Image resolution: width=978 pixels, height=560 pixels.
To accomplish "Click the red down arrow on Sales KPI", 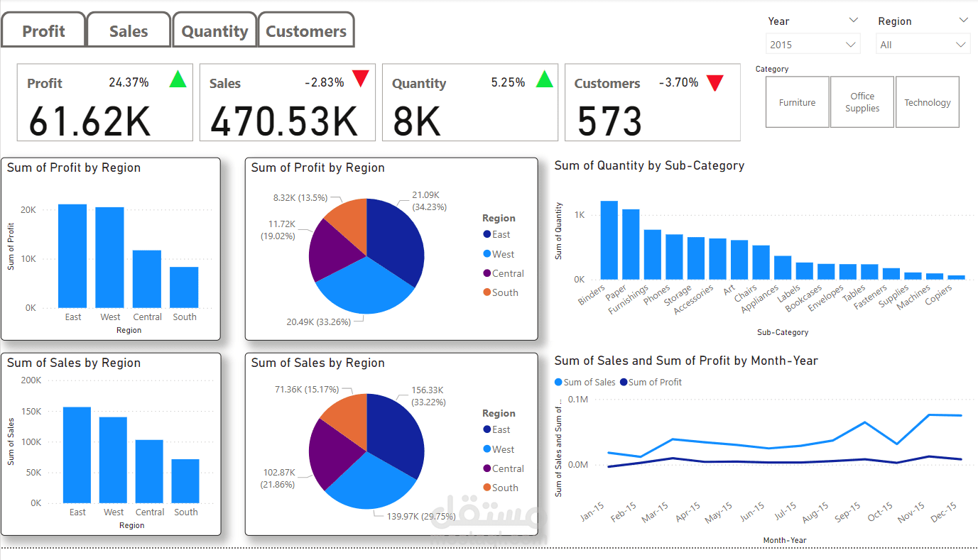I will point(360,79).
